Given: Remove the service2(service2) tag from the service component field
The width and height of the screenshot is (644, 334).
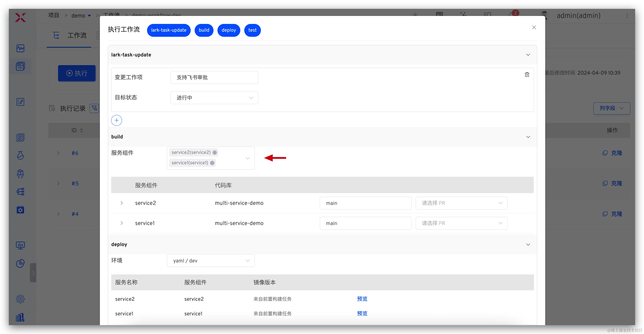Looking at the screenshot, I should 215,153.
